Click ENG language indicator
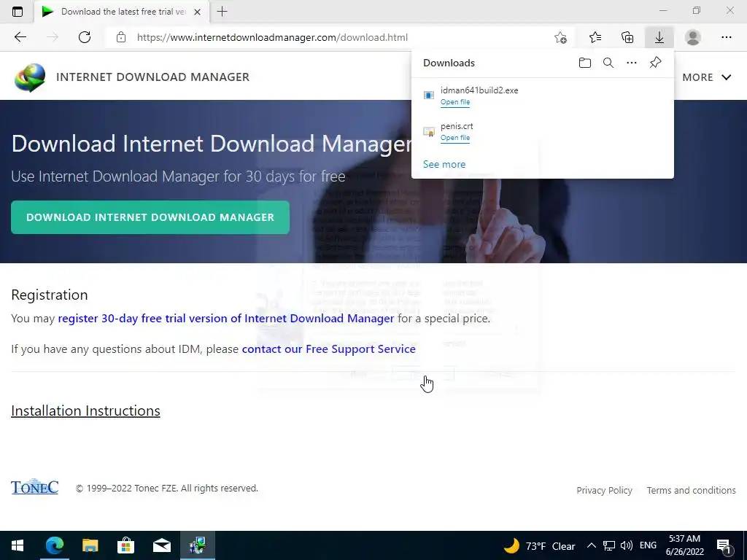 click(648, 545)
